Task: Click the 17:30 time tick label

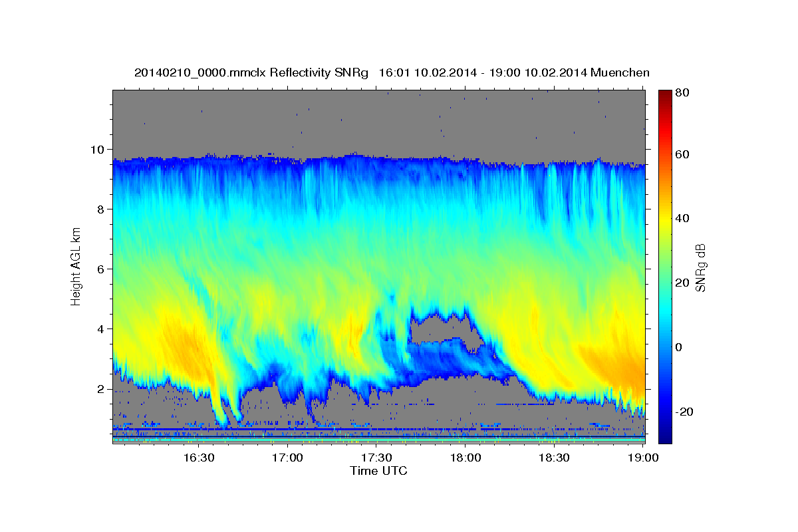Action: tap(376, 458)
